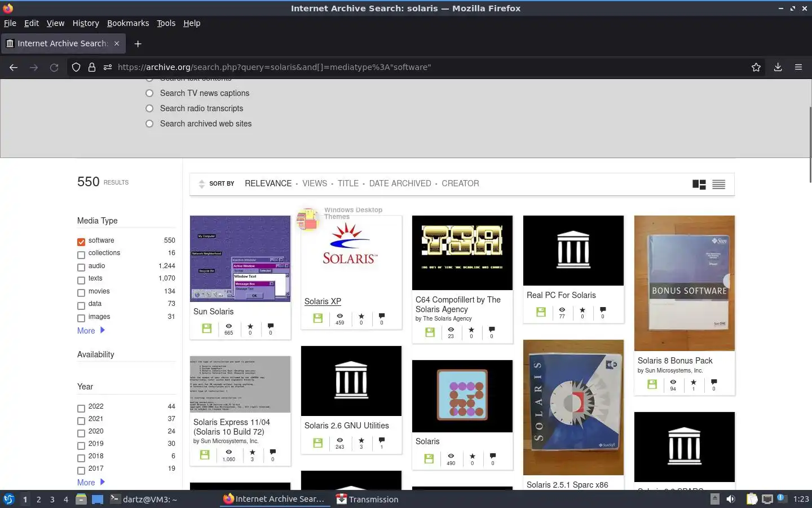Close the Internet Archive Search tab
Screen dimensions: 812x508
117,43
